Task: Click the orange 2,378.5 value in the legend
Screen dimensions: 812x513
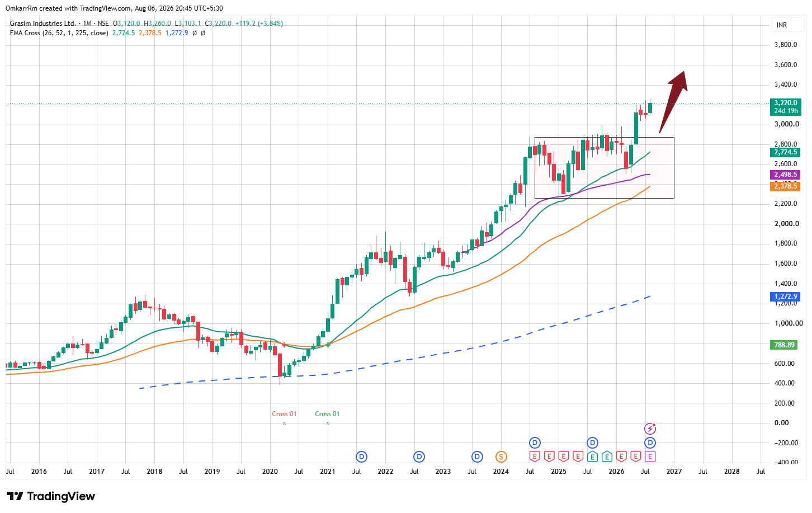Action: pyautogui.click(x=150, y=33)
